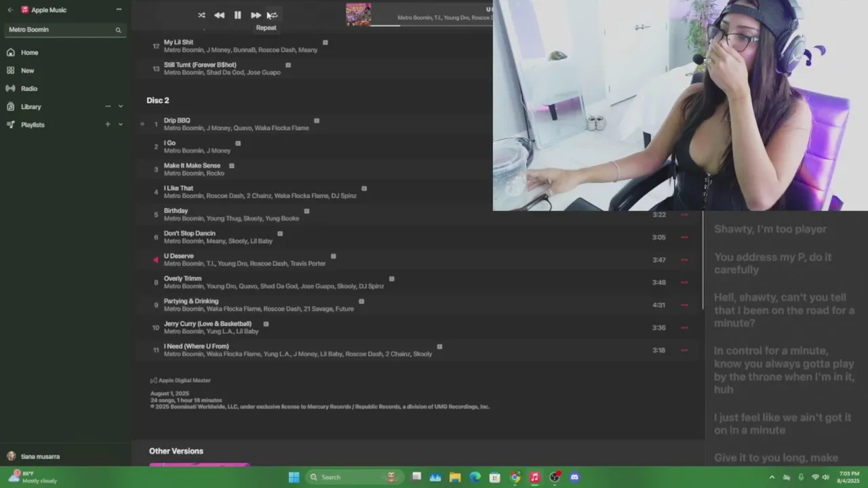Click the now-playing album artwork
Viewport: 868px width, 488px height.
tap(359, 14)
